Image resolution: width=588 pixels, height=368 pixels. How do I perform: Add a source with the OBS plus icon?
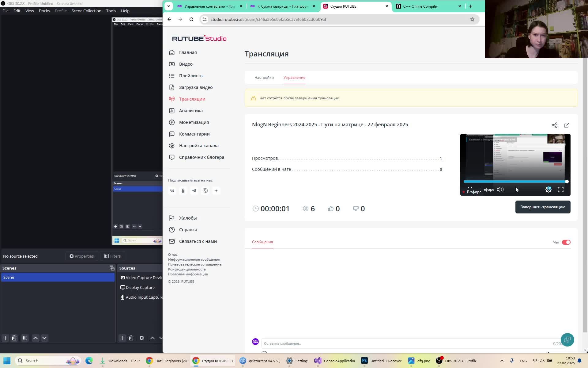pyautogui.click(x=122, y=338)
